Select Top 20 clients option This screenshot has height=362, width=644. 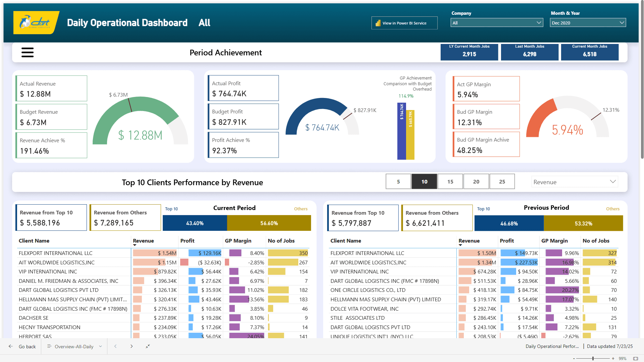[476, 182]
